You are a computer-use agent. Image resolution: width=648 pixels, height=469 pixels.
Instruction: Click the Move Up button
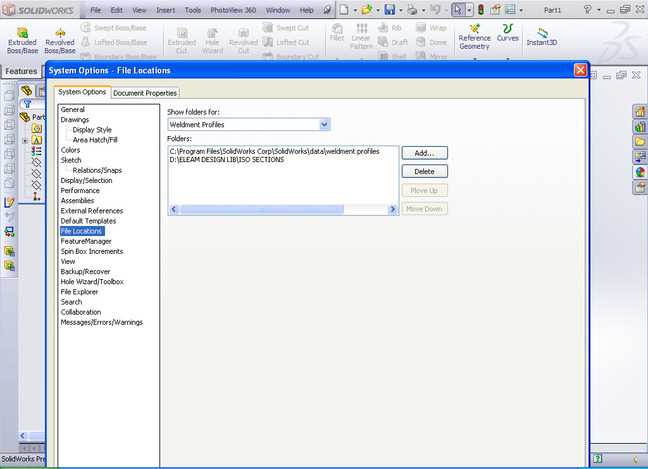point(424,190)
